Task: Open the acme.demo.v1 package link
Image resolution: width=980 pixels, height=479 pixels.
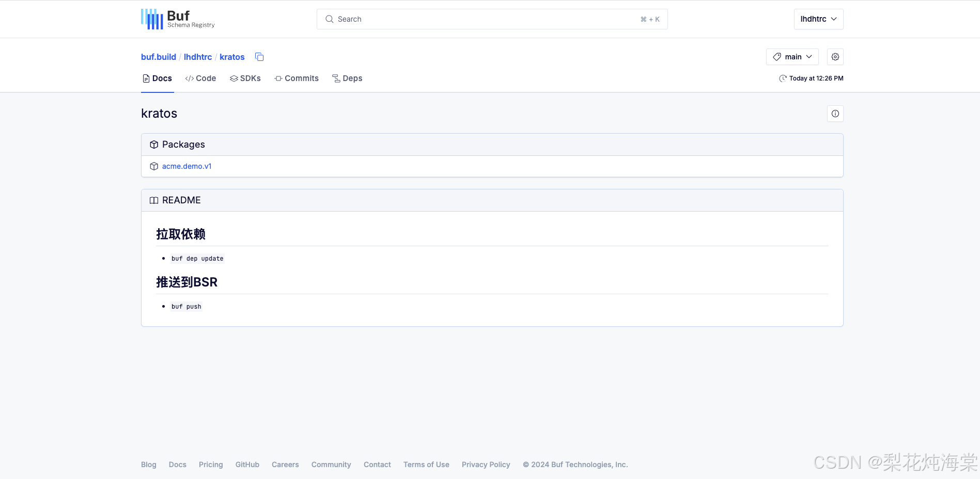Action: 187,166
